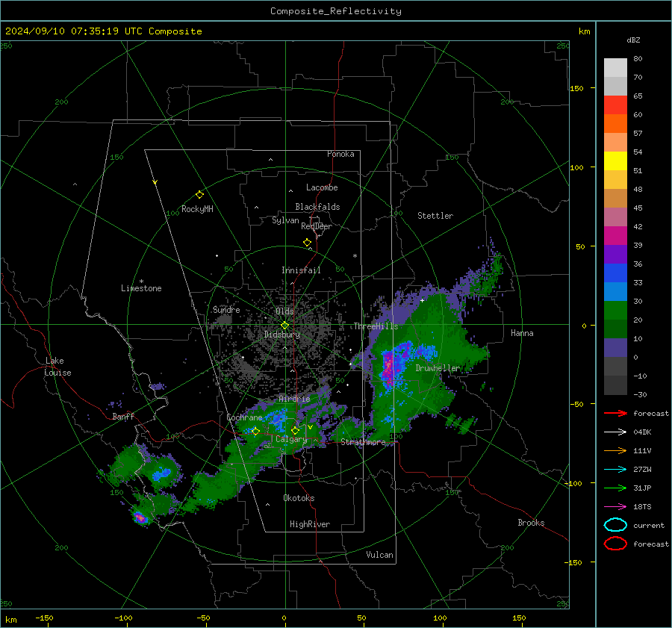Click the Lacombe city label
672x628 pixels.
tap(322, 187)
